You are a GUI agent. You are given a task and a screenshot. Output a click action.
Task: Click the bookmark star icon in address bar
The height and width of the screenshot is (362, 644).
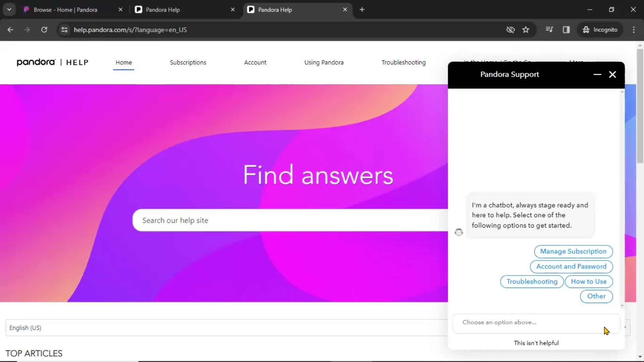(526, 29)
